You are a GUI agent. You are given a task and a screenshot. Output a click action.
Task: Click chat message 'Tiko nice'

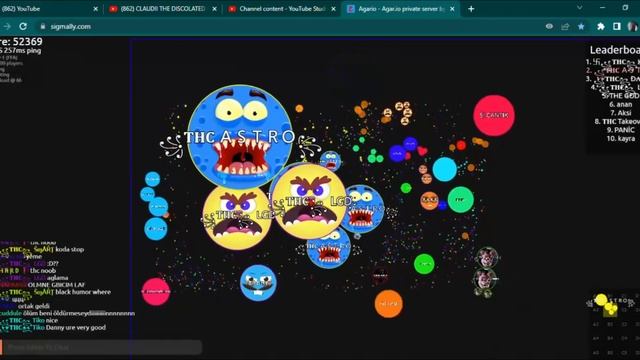(45, 320)
